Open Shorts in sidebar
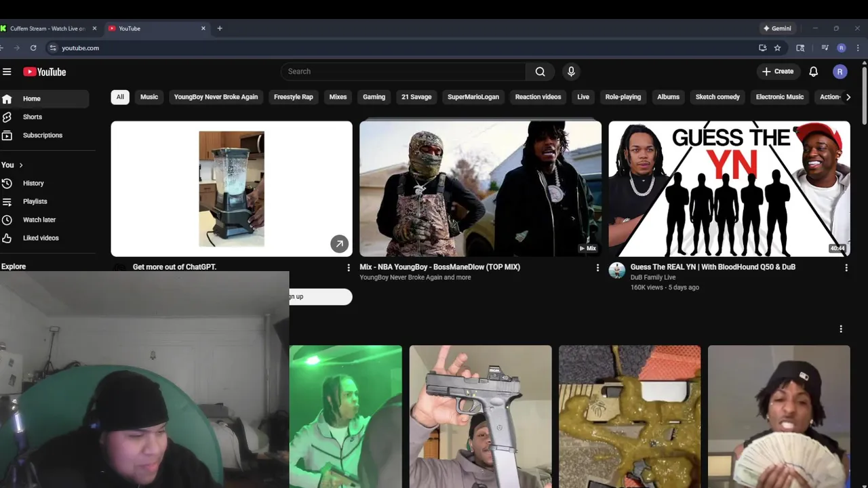Viewport: 868px width, 488px height. coord(44,117)
